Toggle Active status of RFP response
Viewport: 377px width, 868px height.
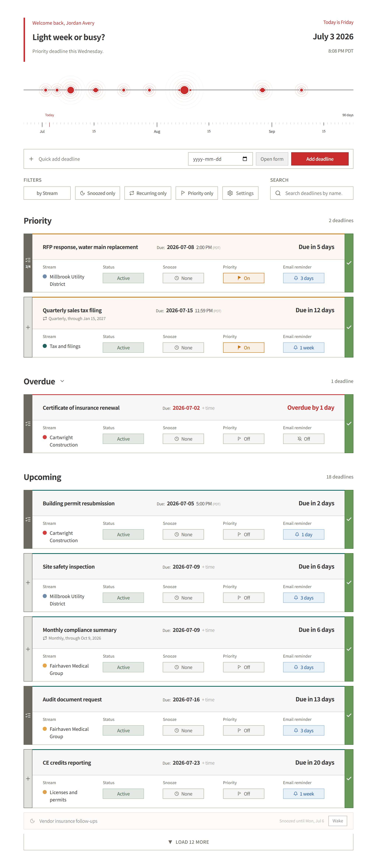pyautogui.click(x=123, y=278)
